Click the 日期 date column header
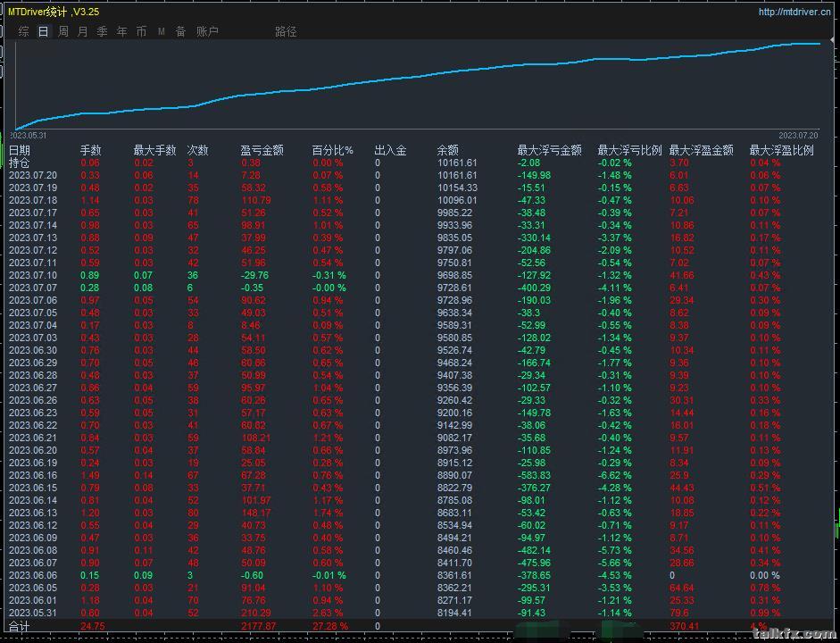This screenshot has width=840, height=643. (x=20, y=150)
